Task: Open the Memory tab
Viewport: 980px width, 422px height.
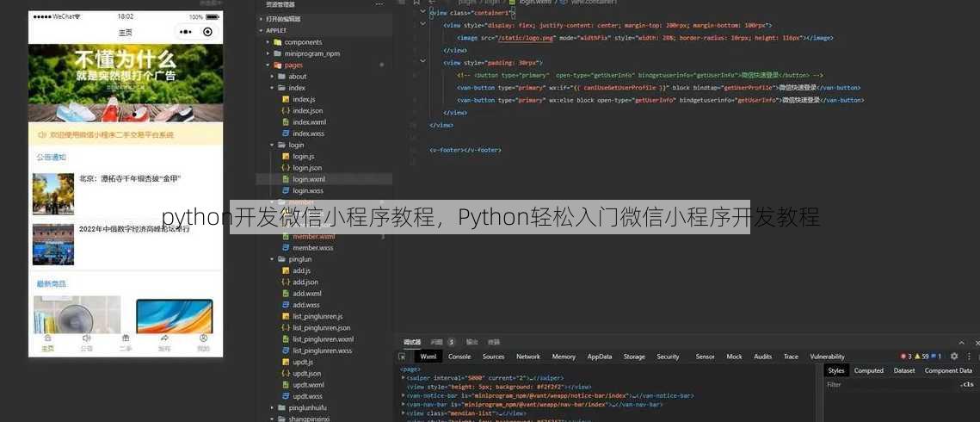Action: (x=564, y=357)
